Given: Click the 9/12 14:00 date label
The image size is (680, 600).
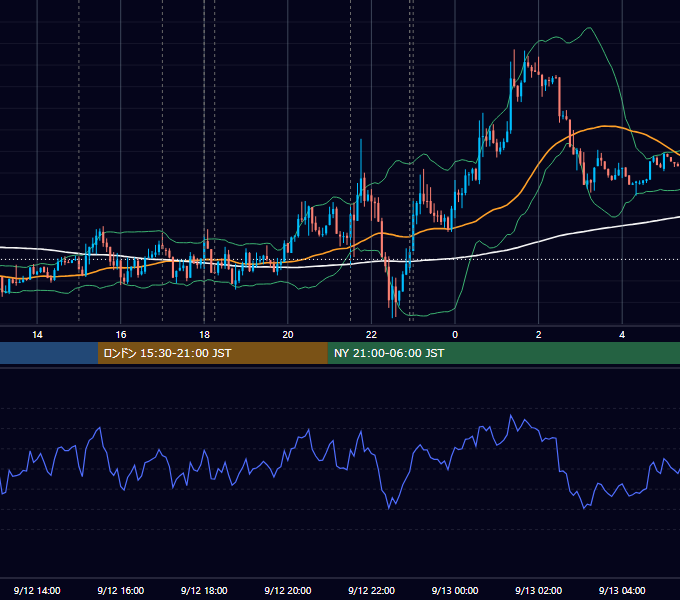Looking at the screenshot, I should (37, 590).
